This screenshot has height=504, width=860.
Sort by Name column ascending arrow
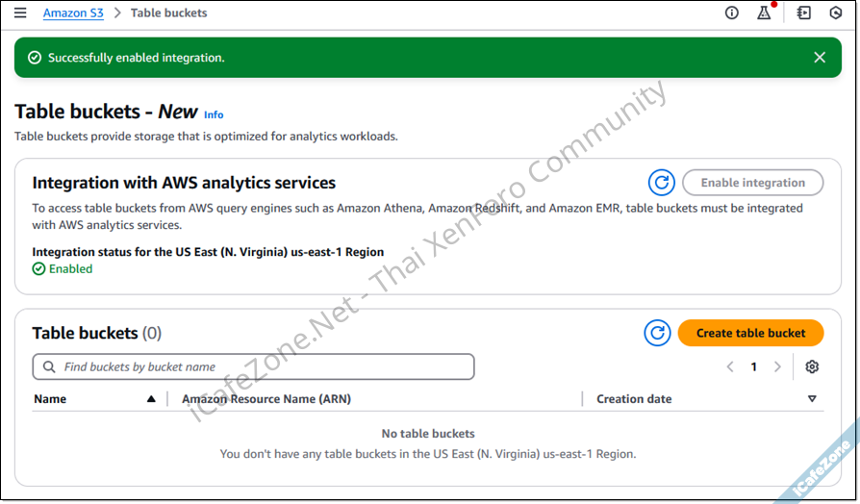pos(151,399)
